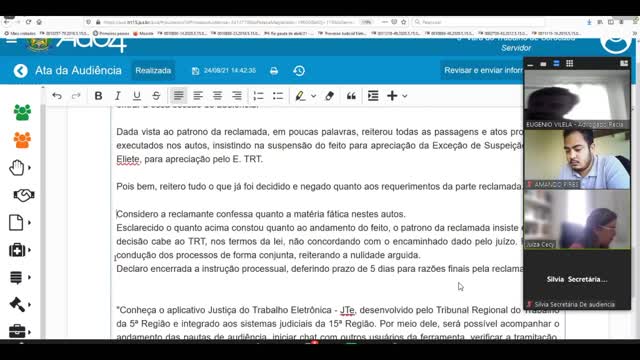640x360 pixels.
Task: Open the highlighter color dropdown arrow
Action: pyautogui.click(x=313, y=96)
